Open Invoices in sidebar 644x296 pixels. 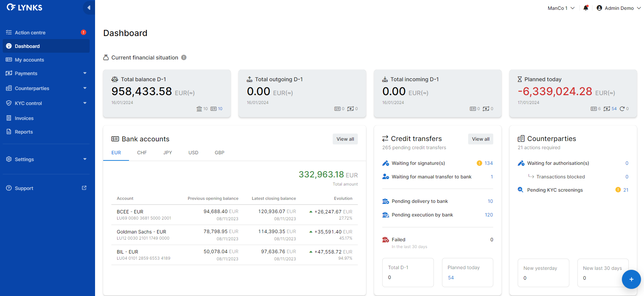(46, 118)
